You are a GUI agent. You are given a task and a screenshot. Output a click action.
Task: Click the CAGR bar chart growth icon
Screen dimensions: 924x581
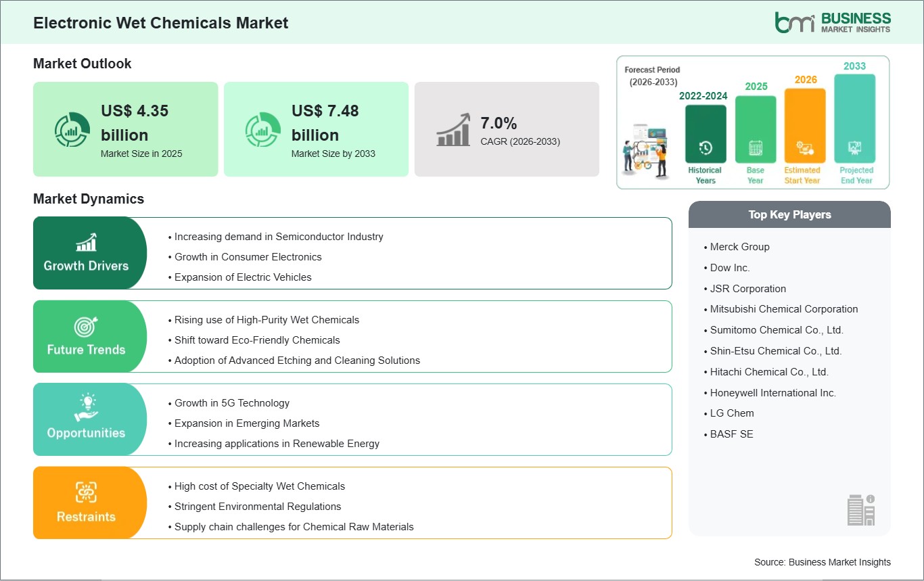(x=453, y=130)
